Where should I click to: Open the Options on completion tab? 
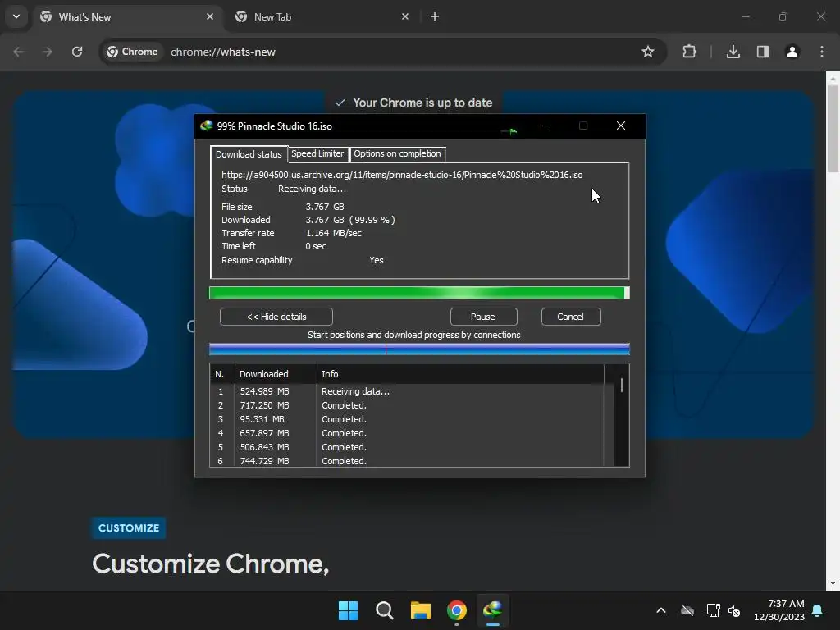coord(398,153)
